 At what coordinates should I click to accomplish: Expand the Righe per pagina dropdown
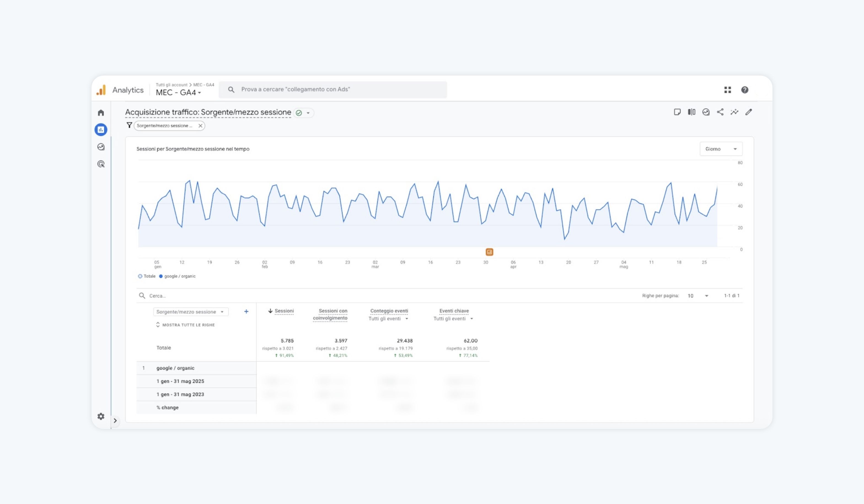point(698,296)
